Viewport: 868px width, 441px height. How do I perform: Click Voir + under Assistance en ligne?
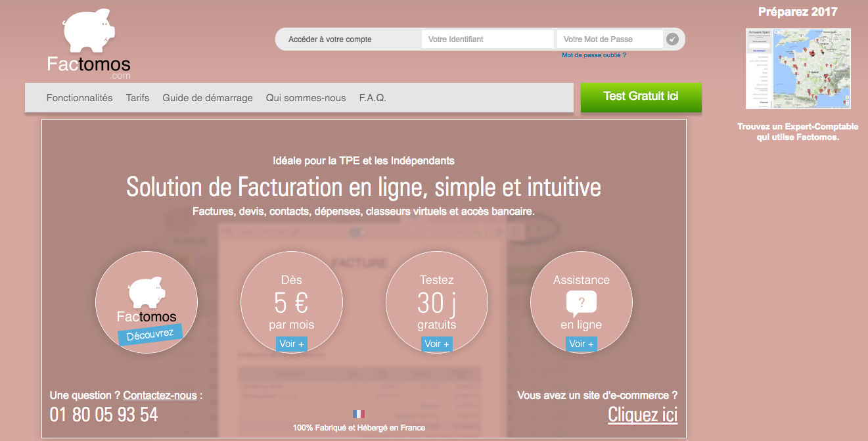(582, 344)
